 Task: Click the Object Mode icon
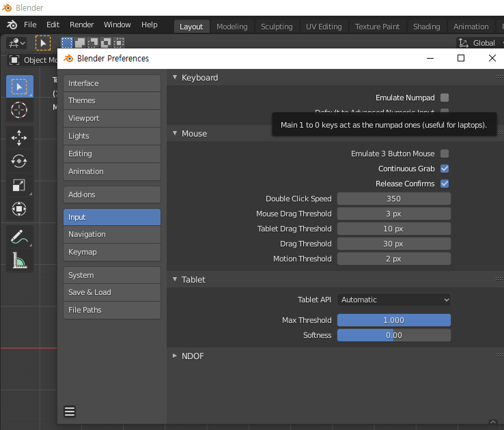14,60
